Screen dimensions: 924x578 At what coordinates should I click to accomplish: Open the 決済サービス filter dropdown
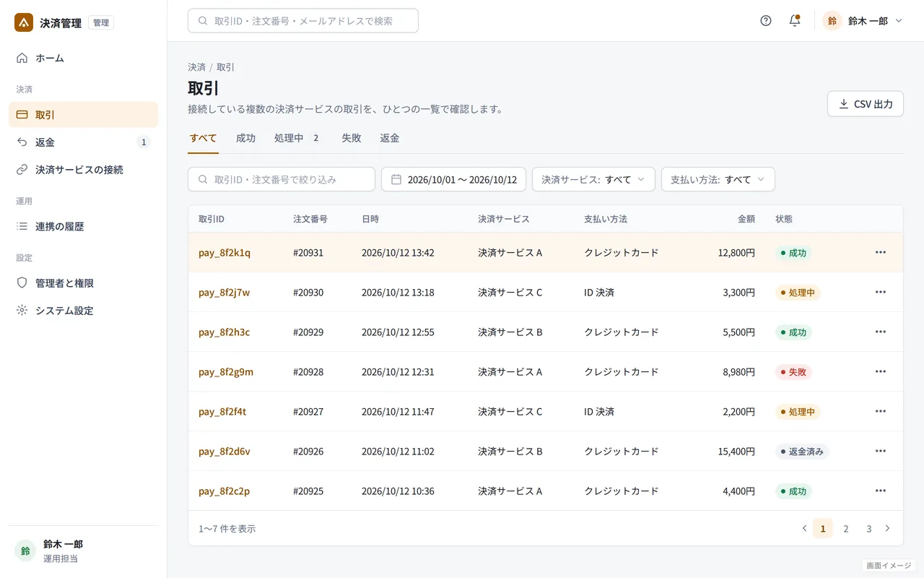pyautogui.click(x=593, y=179)
